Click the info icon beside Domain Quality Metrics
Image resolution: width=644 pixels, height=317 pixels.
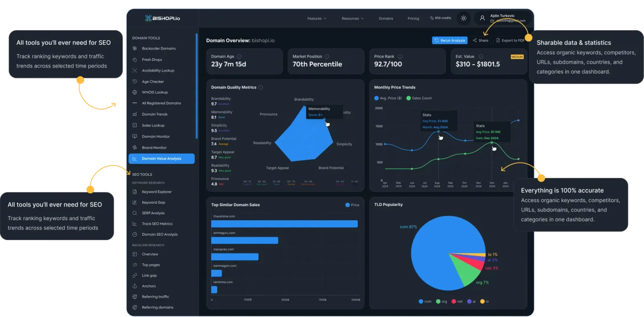[x=260, y=87]
